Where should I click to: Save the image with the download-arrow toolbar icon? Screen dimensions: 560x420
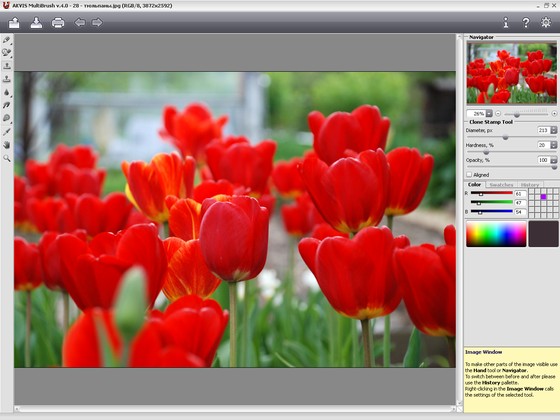click(x=36, y=23)
